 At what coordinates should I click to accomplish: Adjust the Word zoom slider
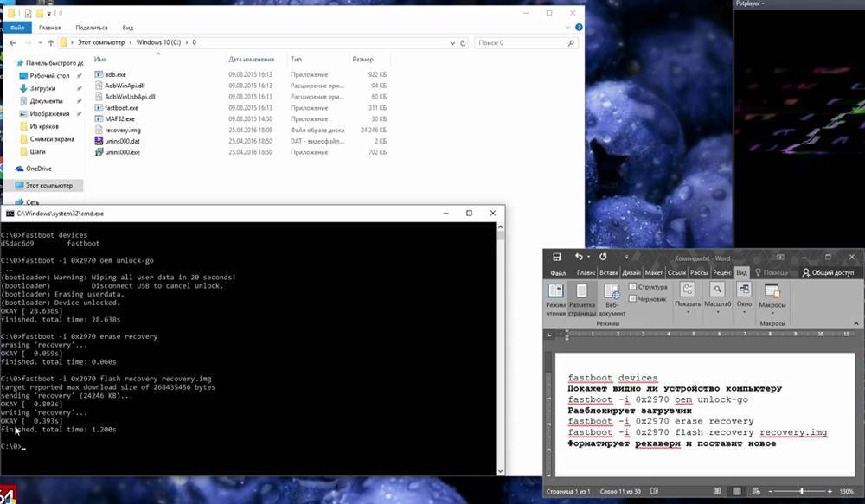(x=801, y=491)
